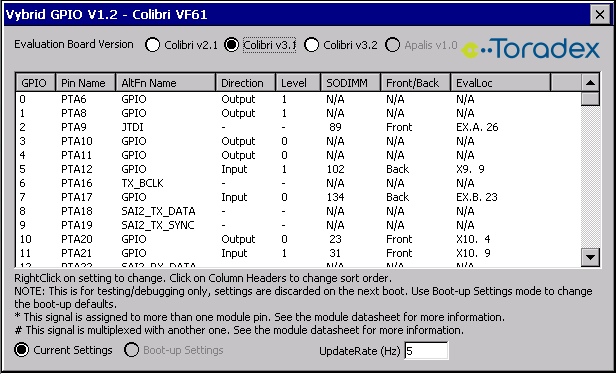The image size is (616, 374).
Task: Sort by Direction column header
Action: [x=246, y=82]
